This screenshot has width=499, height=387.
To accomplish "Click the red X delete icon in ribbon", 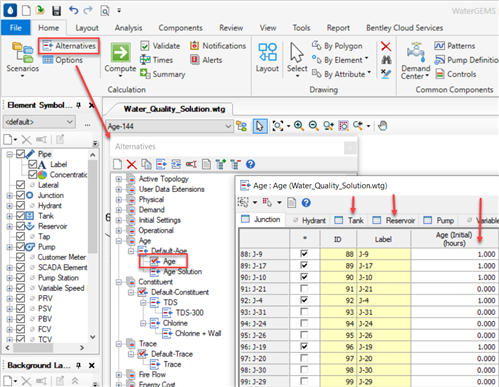I will coord(386,46).
